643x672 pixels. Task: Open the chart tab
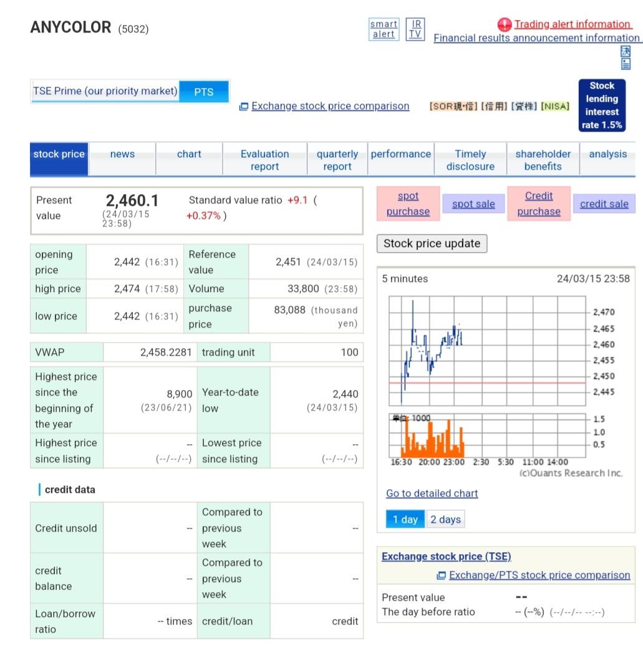coord(189,158)
